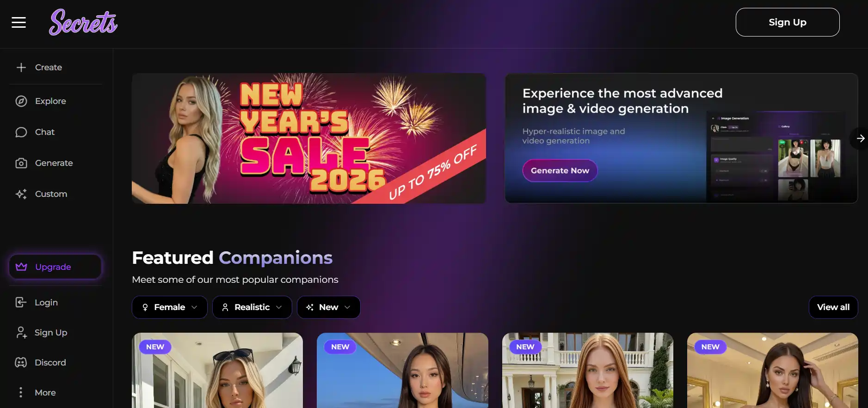This screenshot has height=408, width=868.
Task: Click the Create plus icon
Action: (x=21, y=67)
